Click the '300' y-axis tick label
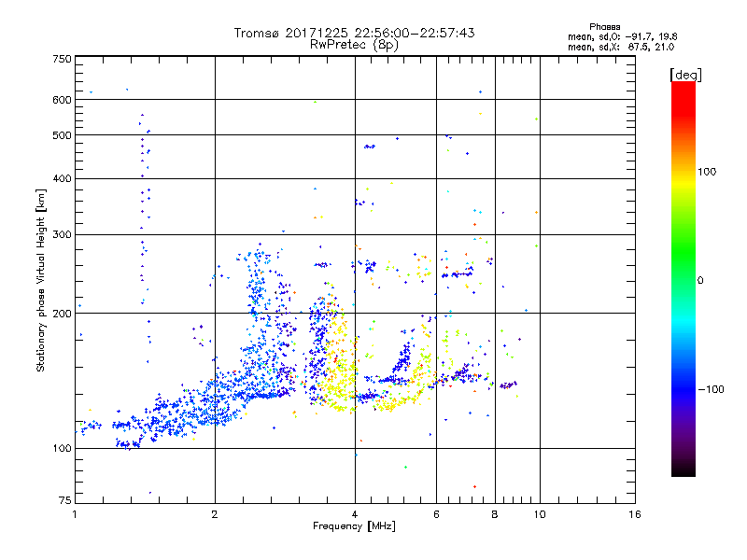This screenshot has width=747, height=560. (62, 235)
